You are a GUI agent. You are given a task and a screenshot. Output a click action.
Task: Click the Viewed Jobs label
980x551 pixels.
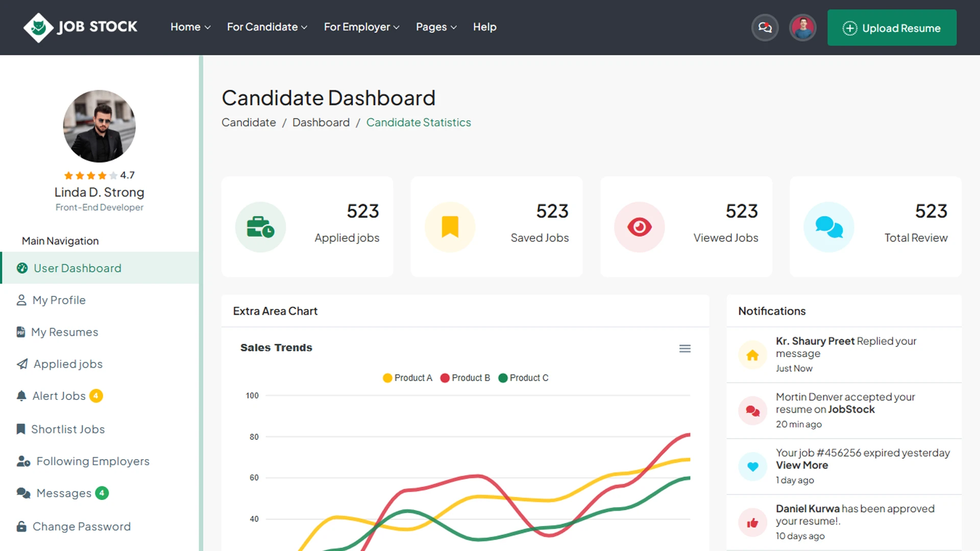click(726, 238)
